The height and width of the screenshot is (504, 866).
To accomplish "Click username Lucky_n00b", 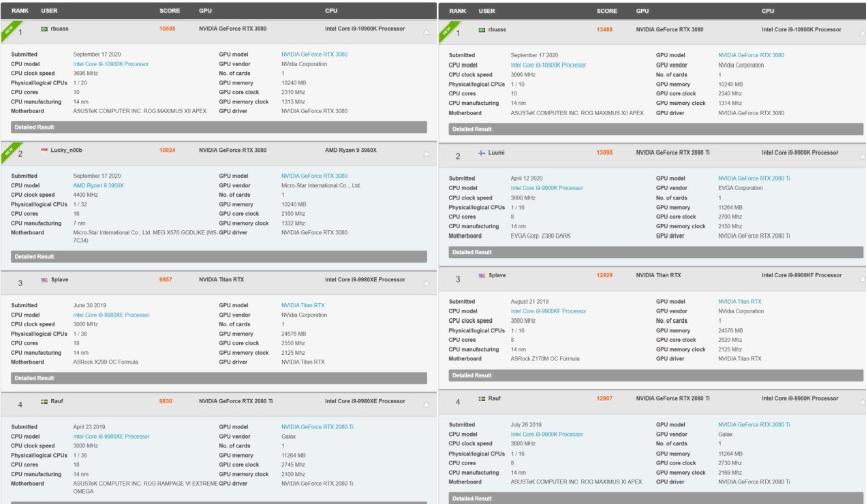I will 66,150.
